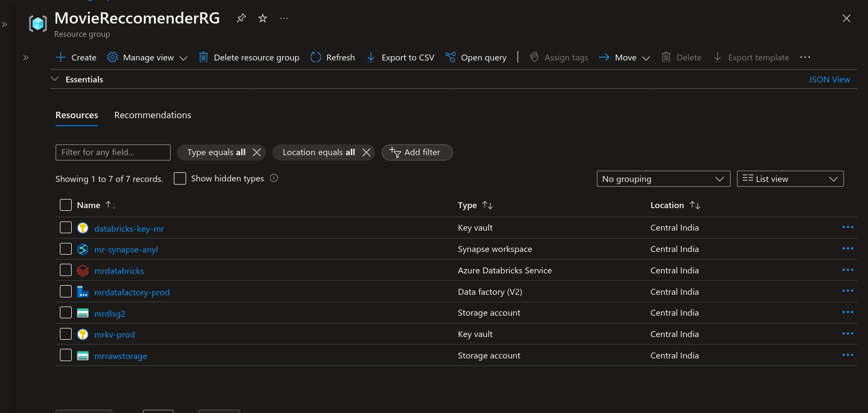The height and width of the screenshot is (413, 868).
Task: Open context menu for mrdatabricks row
Action: pyautogui.click(x=848, y=270)
